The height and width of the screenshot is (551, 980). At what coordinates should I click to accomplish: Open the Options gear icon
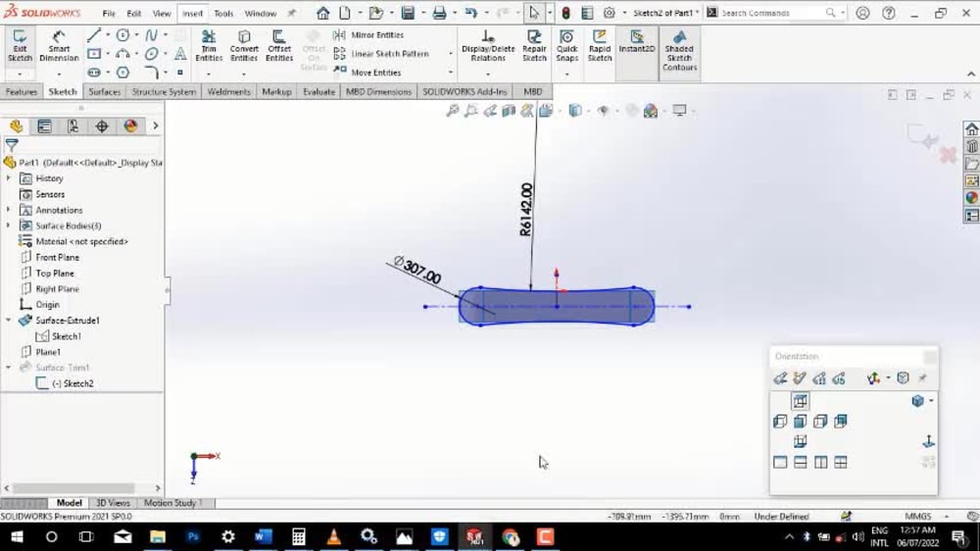click(x=610, y=13)
